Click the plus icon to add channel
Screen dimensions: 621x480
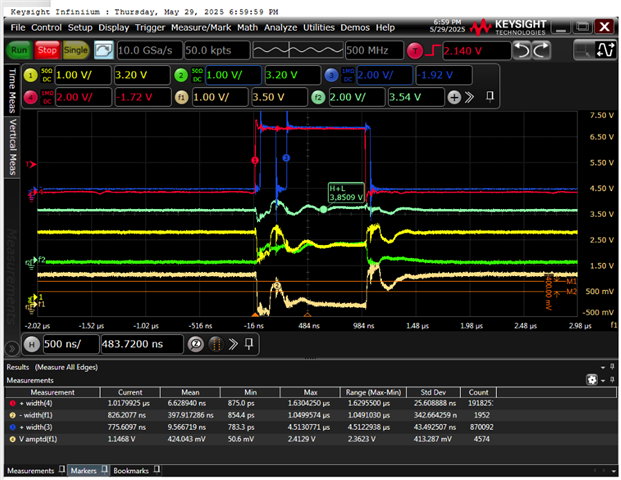pos(454,97)
